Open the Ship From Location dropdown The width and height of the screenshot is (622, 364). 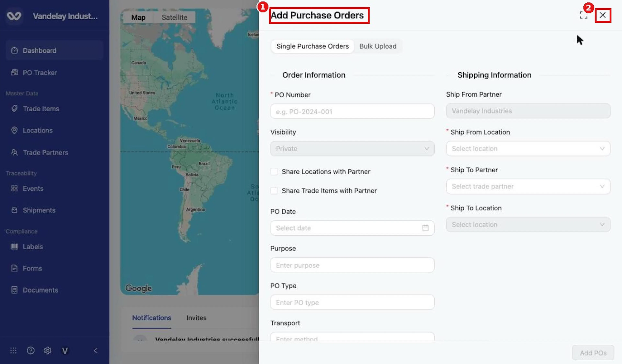(x=528, y=149)
